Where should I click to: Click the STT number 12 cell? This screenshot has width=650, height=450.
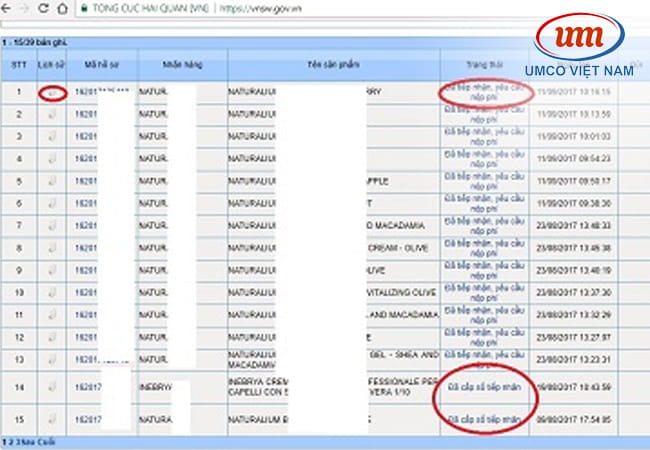click(x=19, y=337)
